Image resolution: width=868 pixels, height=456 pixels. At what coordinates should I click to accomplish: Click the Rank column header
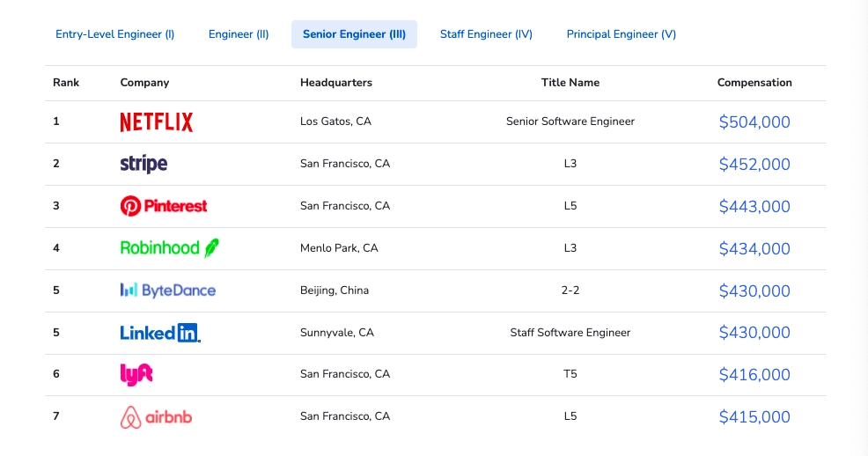tap(66, 83)
